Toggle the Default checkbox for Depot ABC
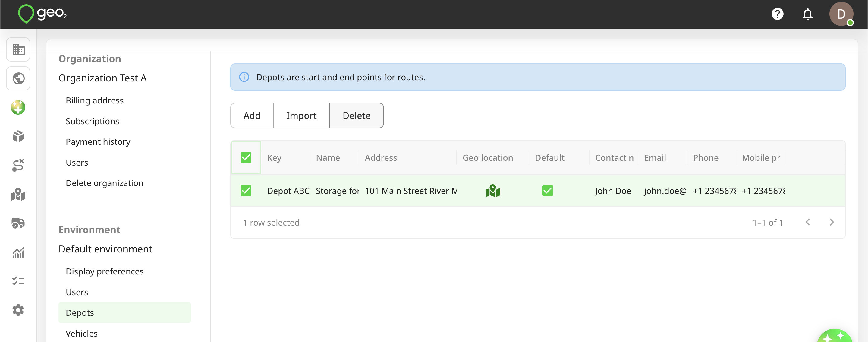 point(548,191)
